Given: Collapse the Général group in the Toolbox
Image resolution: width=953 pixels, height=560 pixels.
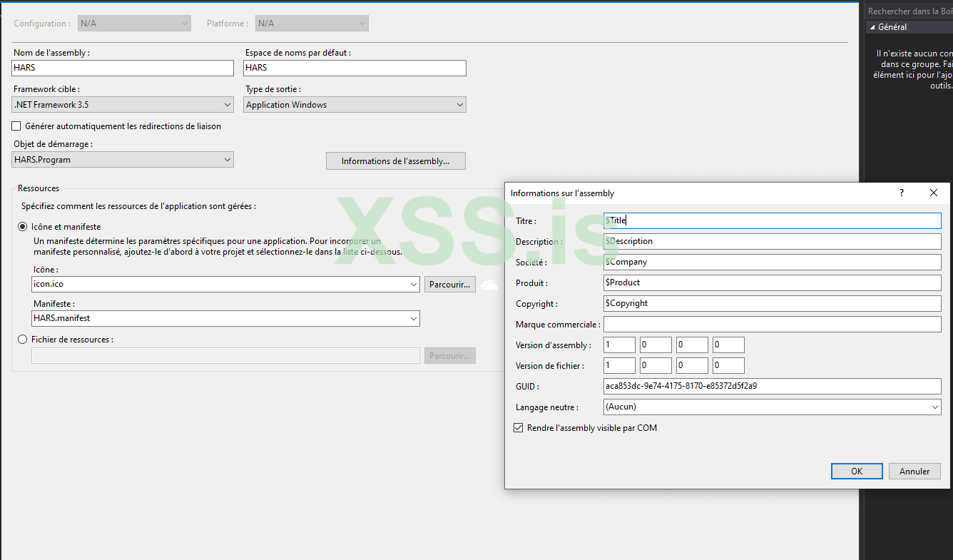Looking at the screenshot, I should pos(872,26).
